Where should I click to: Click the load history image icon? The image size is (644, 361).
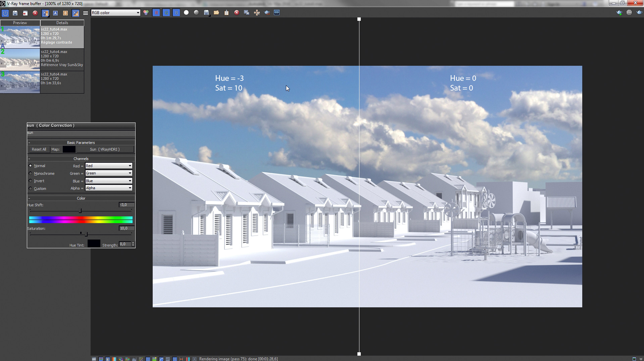click(25, 13)
